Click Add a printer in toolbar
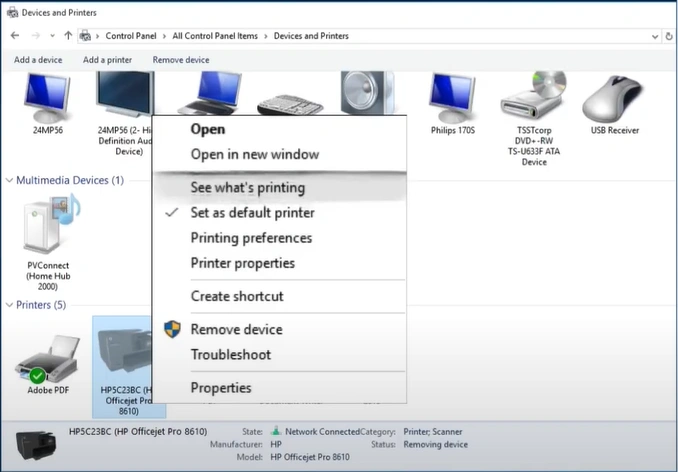The height and width of the screenshot is (472, 678). (x=107, y=60)
